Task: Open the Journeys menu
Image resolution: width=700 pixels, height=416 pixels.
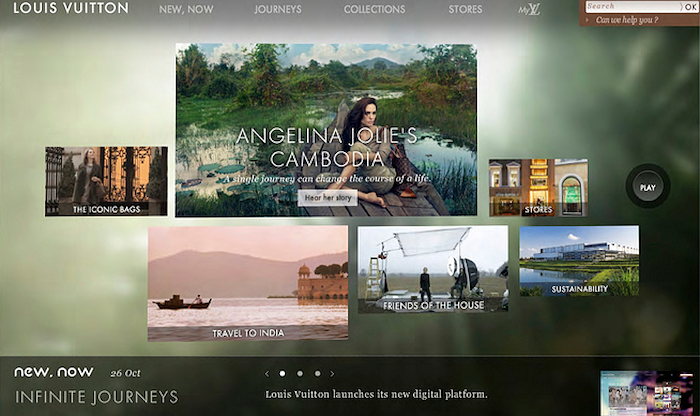Action: pyautogui.click(x=278, y=9)
